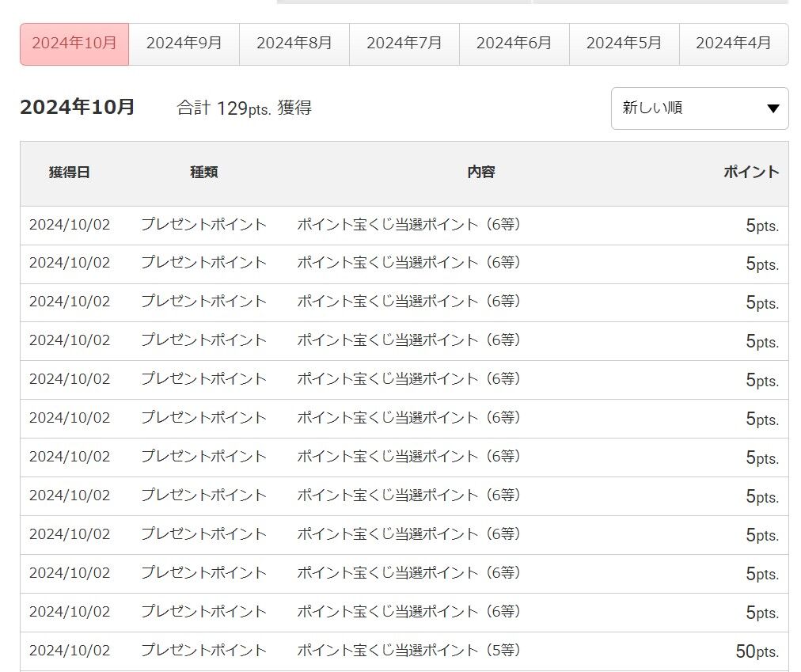Image resolution: width=801 pixels, height=672 pixels.
Task: Go to the 2024年7月 tab
Action: click(x=404, y=44)
